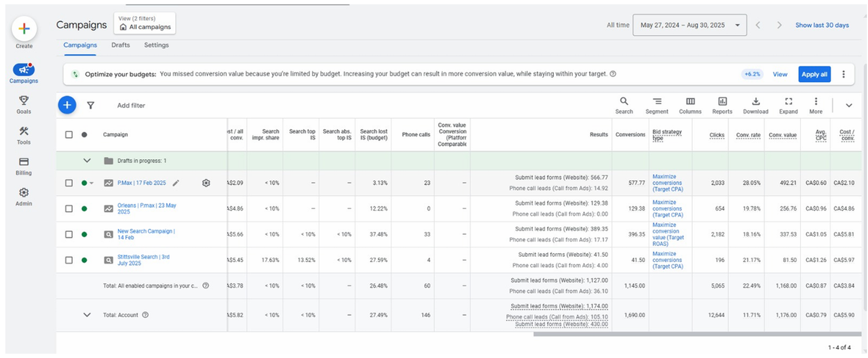Sort by Phone calls column header
Screen dimensions: 868x358
click(416, 135)
